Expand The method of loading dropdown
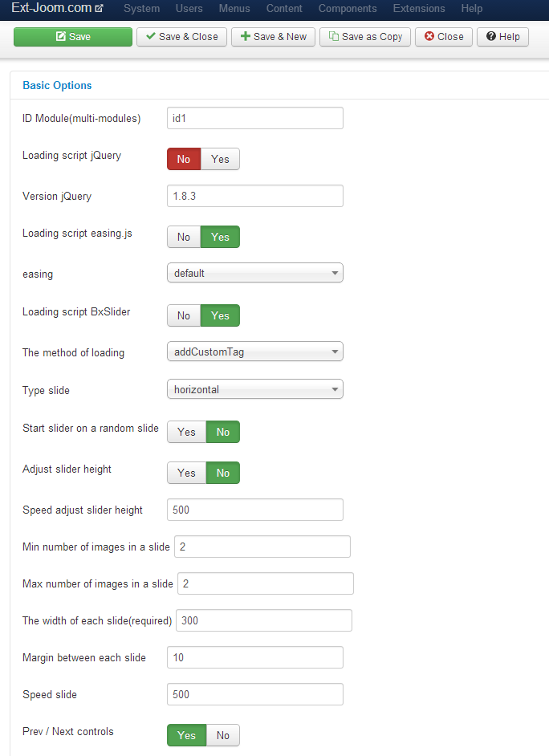This screenshot has width=549, height=756. pyautogui.click(x=255, y=352)
